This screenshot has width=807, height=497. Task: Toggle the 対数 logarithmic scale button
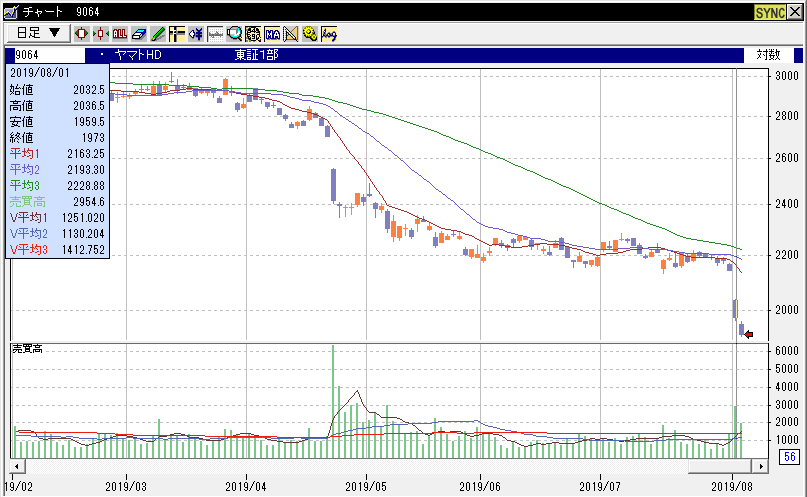click(768, 55)
